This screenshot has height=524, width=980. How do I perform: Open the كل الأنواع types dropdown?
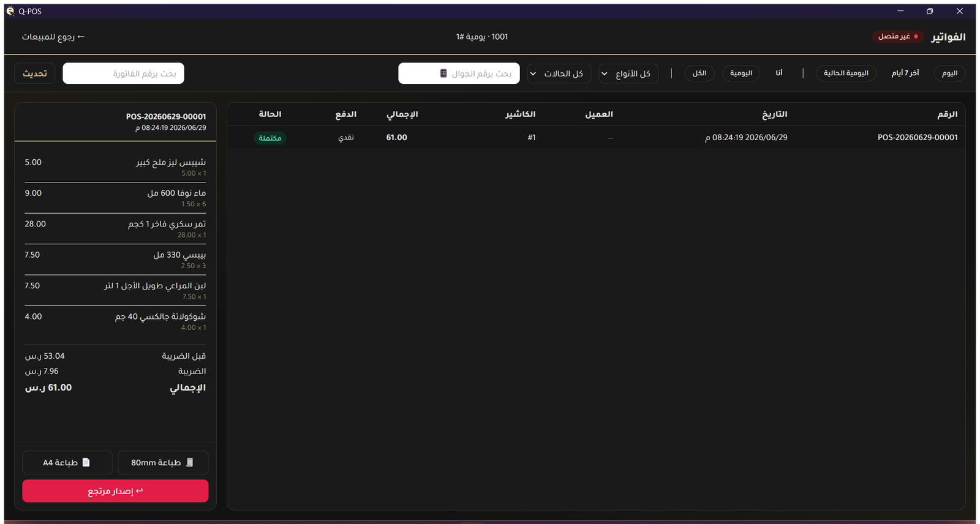tap(628, 73)
